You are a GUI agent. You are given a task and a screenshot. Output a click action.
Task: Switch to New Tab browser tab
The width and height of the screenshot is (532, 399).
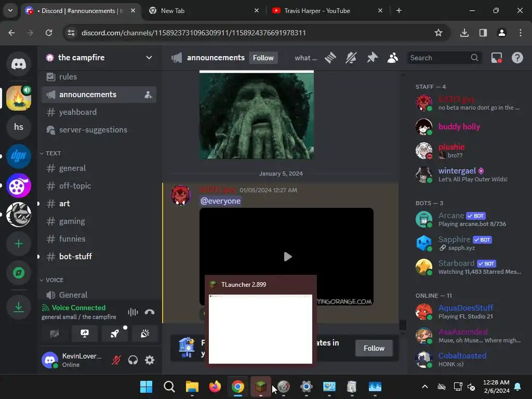coord(204,11)
